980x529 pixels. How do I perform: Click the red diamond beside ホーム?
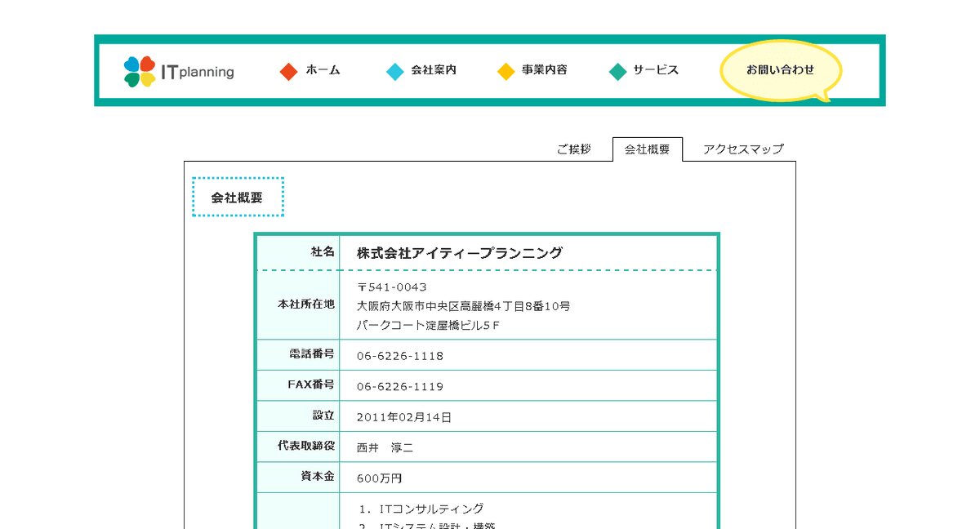(288, 72)
